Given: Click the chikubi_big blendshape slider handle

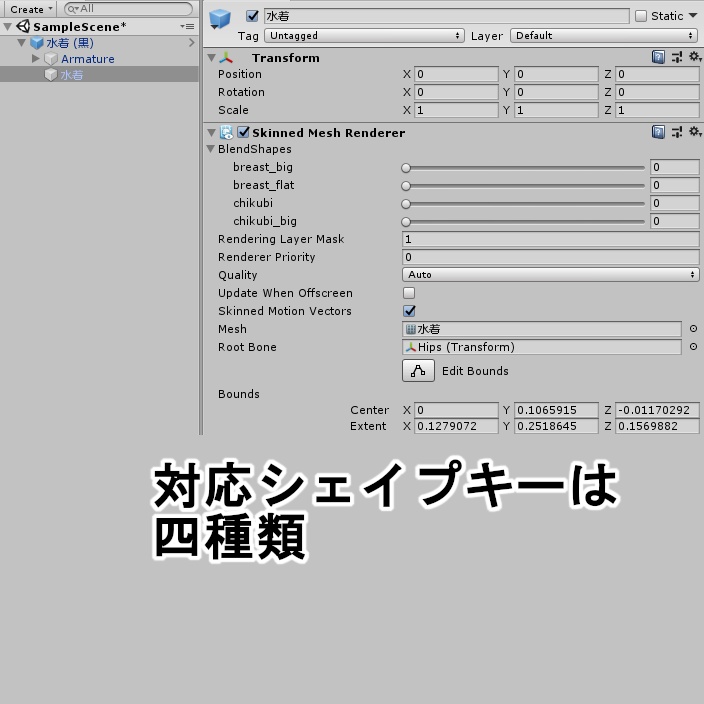Looking at the screenshot, I should (406, 222).
